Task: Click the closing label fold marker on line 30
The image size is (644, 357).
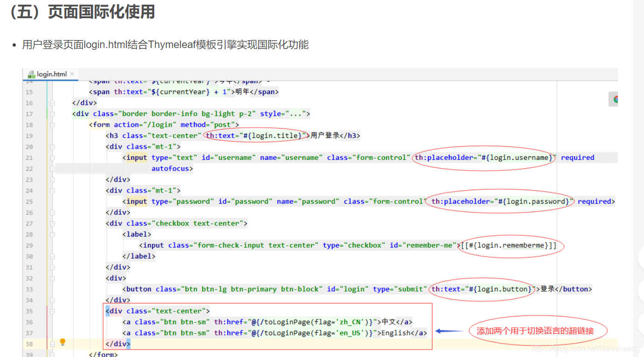Action: pos(52,256)
